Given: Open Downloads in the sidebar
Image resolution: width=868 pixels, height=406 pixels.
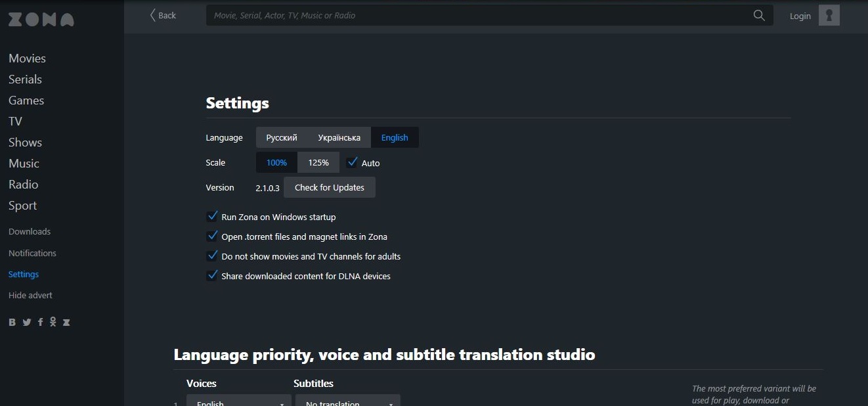Looking at the screenshot, I should (30, 232).
